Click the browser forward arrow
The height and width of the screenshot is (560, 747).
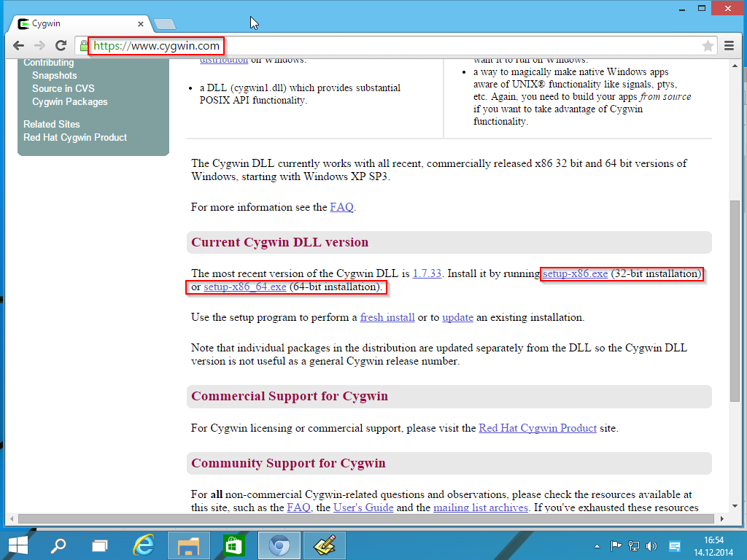(39, 46)
